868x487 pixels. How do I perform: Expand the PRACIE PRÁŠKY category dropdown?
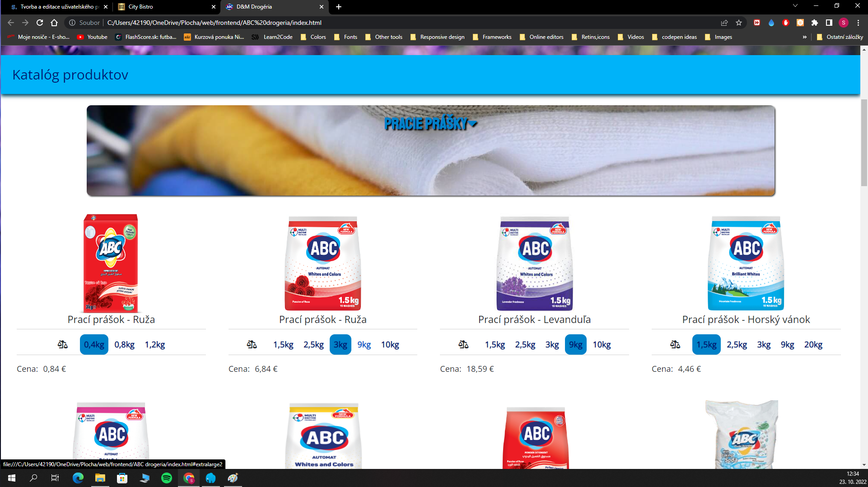430,123
